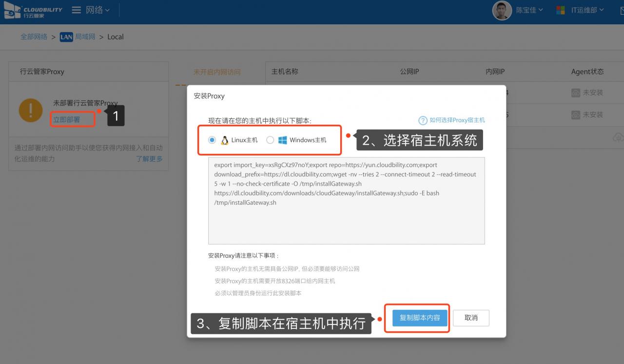Click the 内网IP column header
Image resolution: width=624 pixels, height=364 pixels.
[x=495, y=72]
